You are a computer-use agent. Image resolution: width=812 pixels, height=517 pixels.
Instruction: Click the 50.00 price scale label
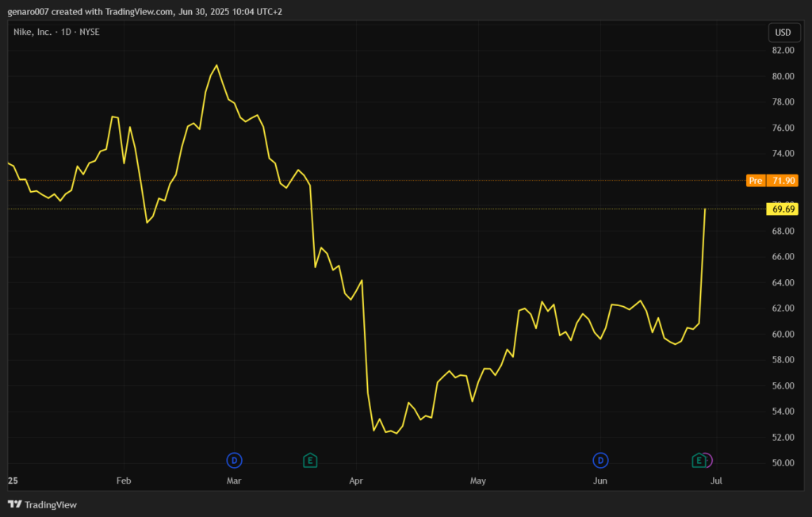click(x=783, y=463)
